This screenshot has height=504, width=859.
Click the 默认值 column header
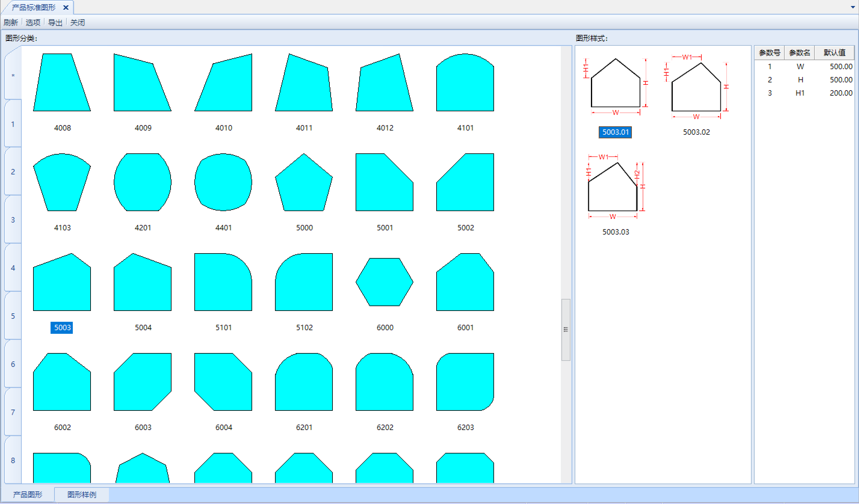click(x=834, y=53)
